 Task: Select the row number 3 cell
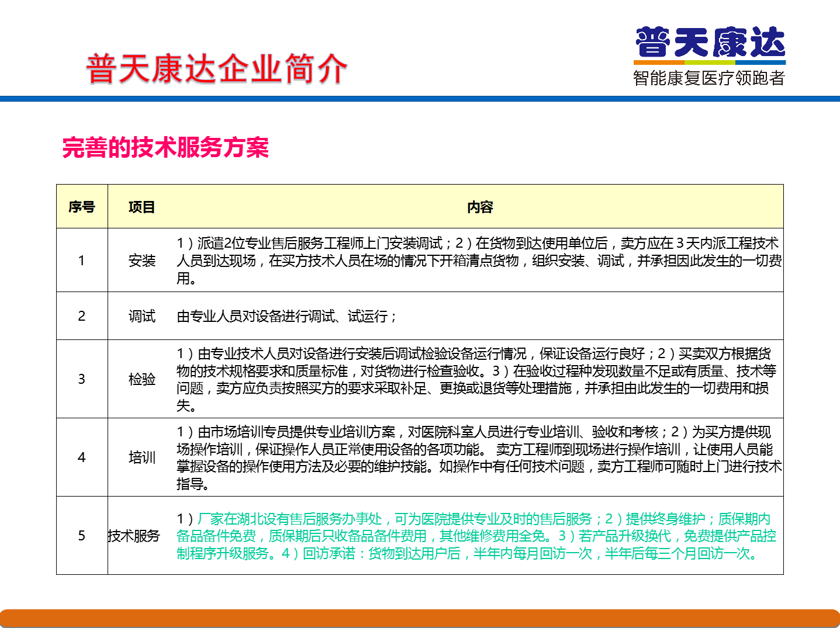(82, 379)
